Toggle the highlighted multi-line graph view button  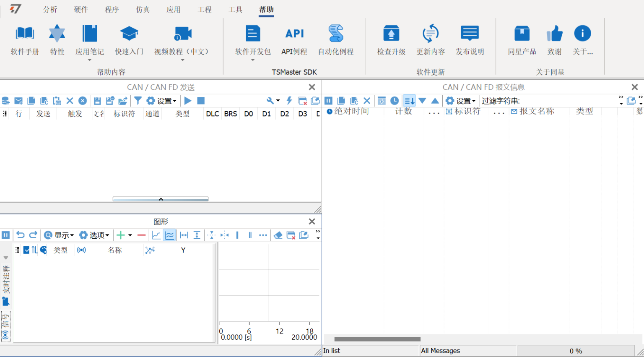click(169, 235)
